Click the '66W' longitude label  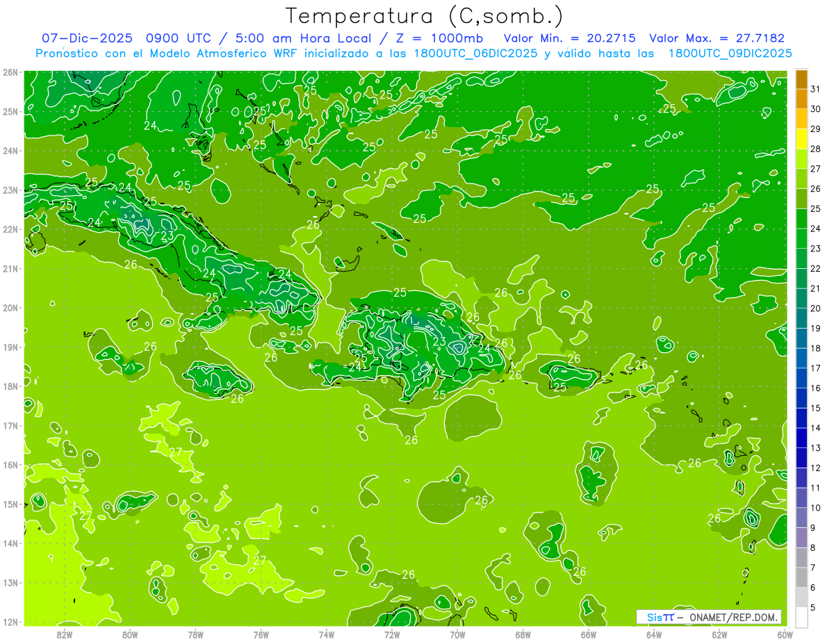(x=589, y=634)
